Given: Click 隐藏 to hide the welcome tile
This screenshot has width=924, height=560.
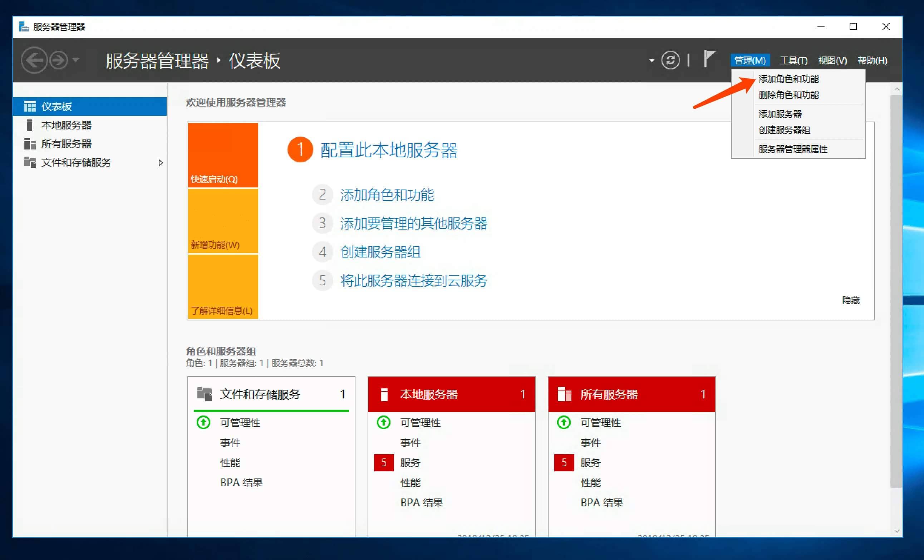Looking at the screenshot, I should click(x=851, y=300).
